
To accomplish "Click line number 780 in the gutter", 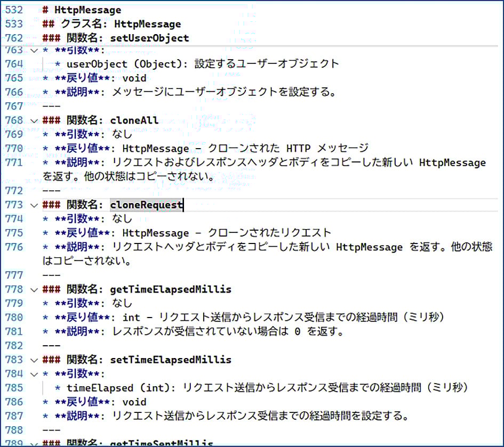I will point(14,318).
